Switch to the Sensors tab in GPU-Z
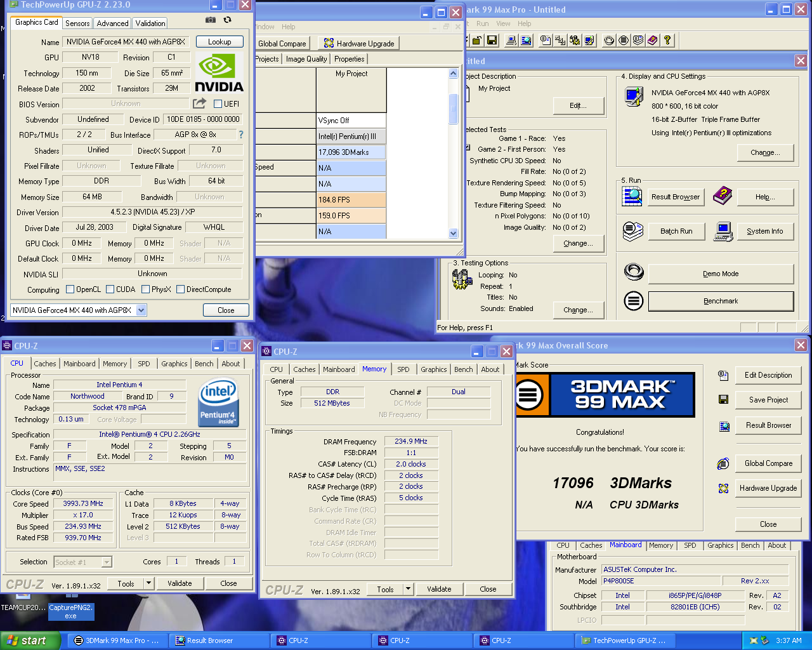The height and width of the screenshot is (650, 812). coord(77,23)
